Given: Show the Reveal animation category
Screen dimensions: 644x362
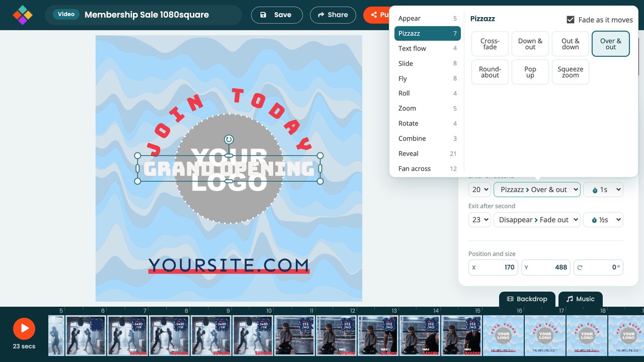Looking at the screenshot, I should [427, 153].
